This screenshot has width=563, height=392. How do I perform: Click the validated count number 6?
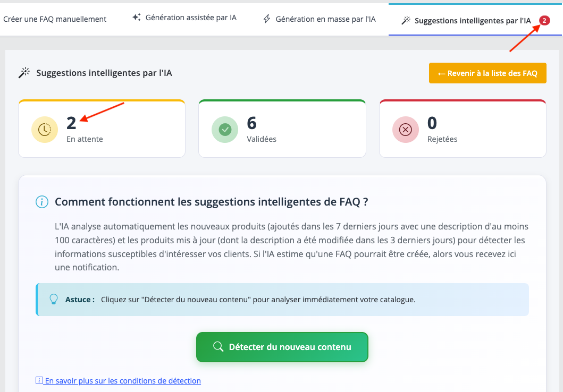pyautogui.click(x=252, y=123)
